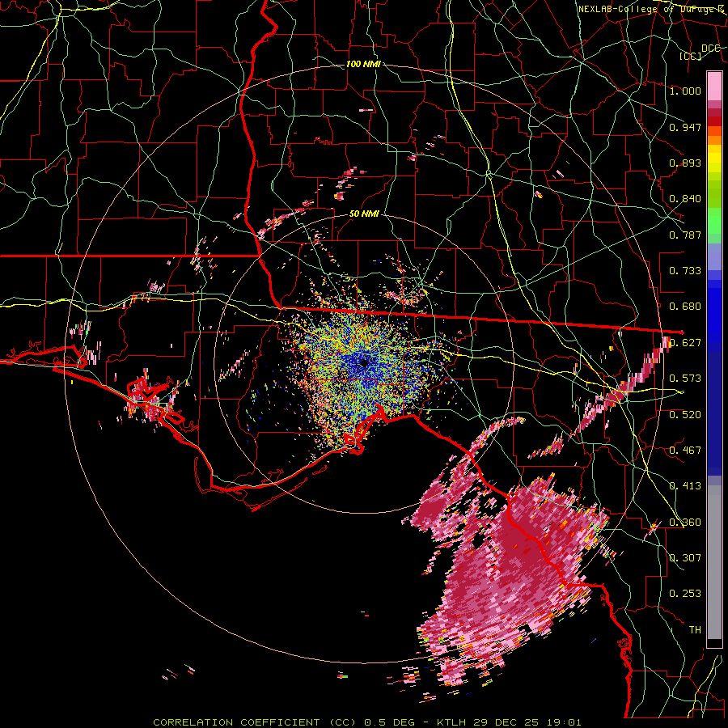Click the 0.787 scale value
Image resolution: width=728 pixels, height=728 pixels.
685,235
